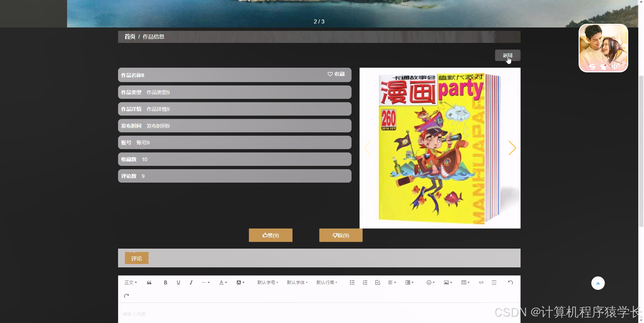Open more text styles (…) menu
Viewport: 644px width, 323px height.
[x=206, y=282]
